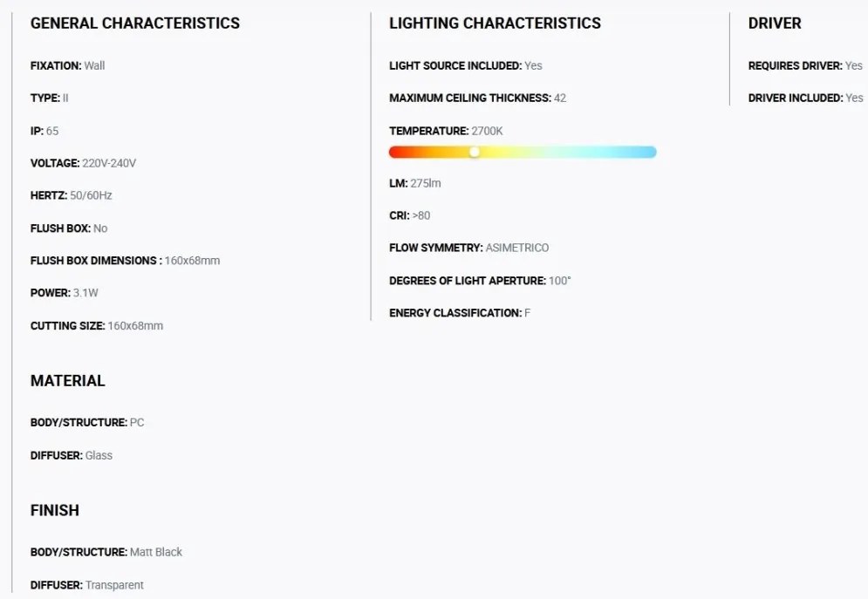Image resolution: width=868 pixels, height=599 pixels.
Task: Click the Finish Body/Structure Matt Black value
Action: (x=156, y=552)
